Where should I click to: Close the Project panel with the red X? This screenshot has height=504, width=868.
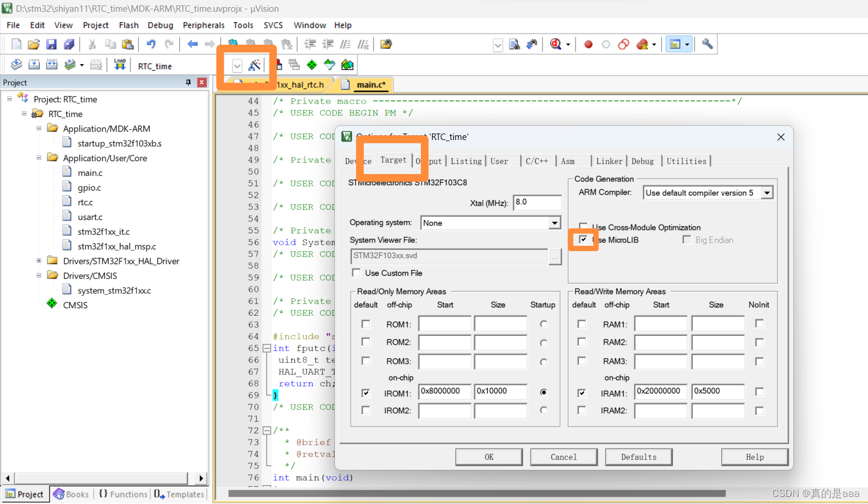point(202,82)
